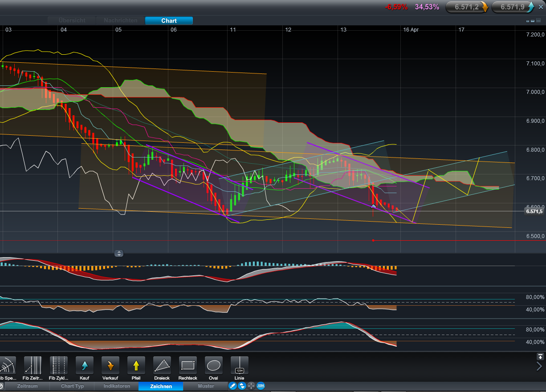Select the Dreieck triangle tool
The width and height of the screenshot is (546, 392).
(162, 366)
